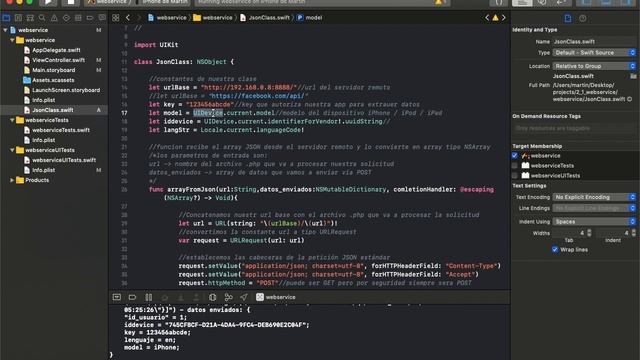Select the JsonClass.swift breadcrumb

(264, 18)
